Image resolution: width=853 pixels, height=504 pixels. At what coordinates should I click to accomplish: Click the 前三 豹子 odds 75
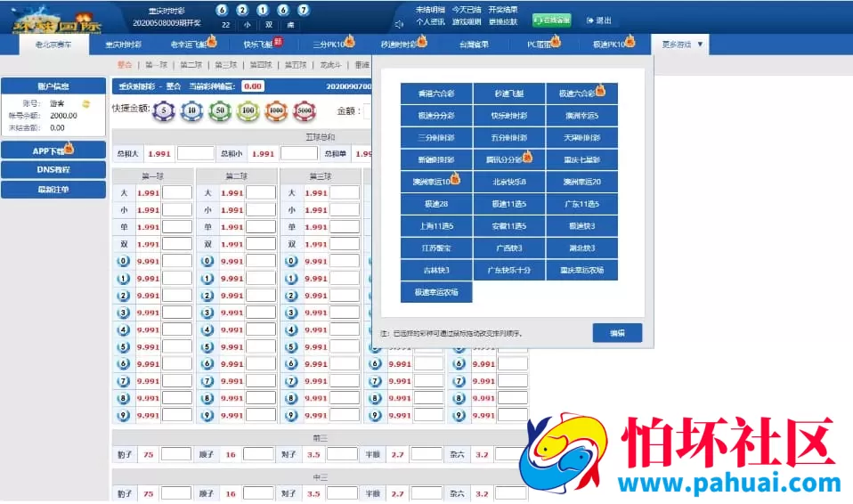(x=149, y=454)
